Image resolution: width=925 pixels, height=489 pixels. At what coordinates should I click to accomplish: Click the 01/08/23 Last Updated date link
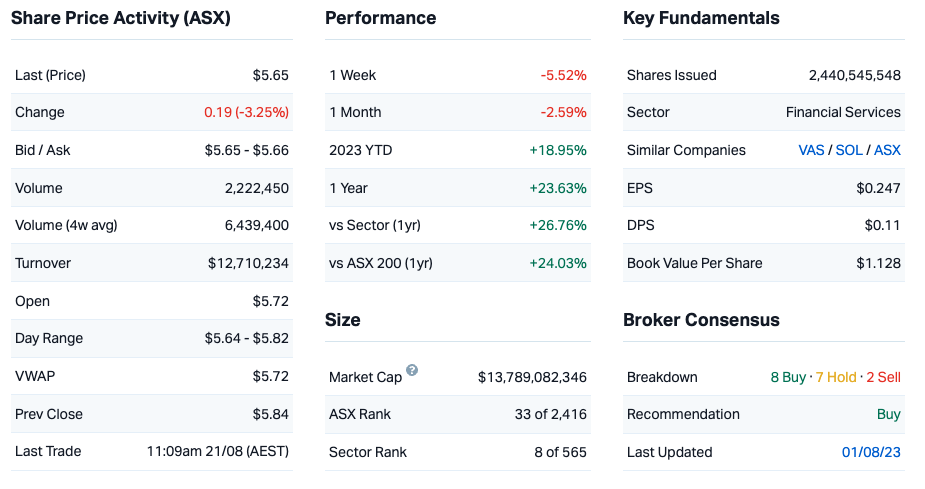pyautogui.click(x=871, y=452)
